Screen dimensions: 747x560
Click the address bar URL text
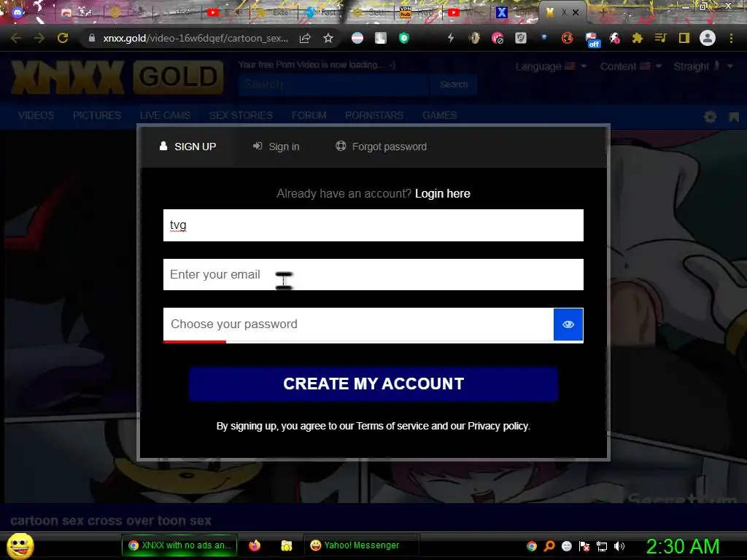(196, 38)
